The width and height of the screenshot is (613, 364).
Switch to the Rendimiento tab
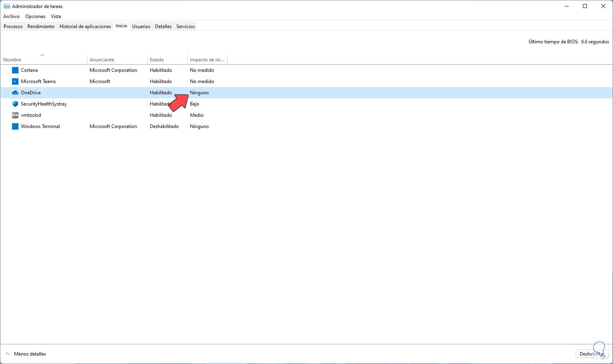(41, 26)
